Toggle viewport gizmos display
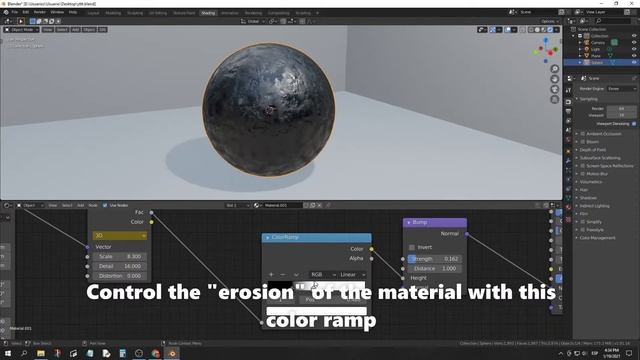Viewport: 640px width, 360px height. click(x=493, y=30)
